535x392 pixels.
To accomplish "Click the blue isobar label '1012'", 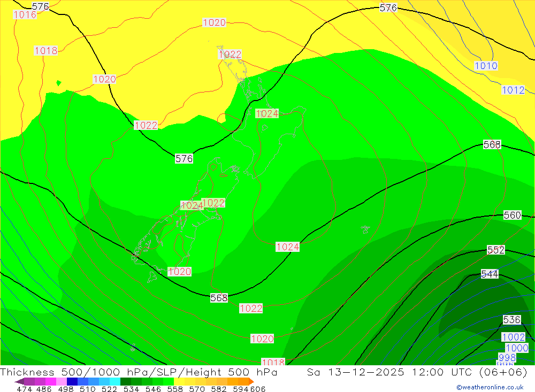I will click(x=513, y=90).
